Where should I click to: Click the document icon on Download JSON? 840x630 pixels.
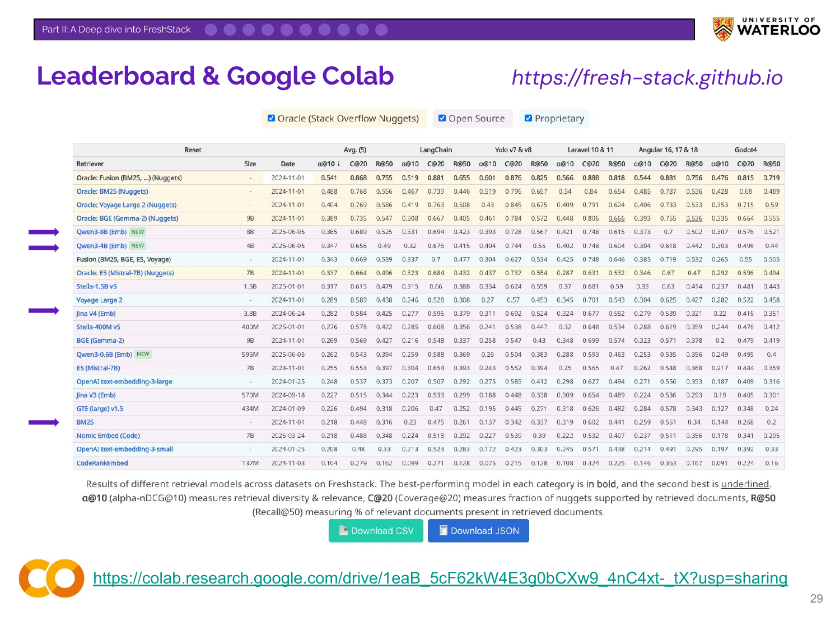[443, 530]
